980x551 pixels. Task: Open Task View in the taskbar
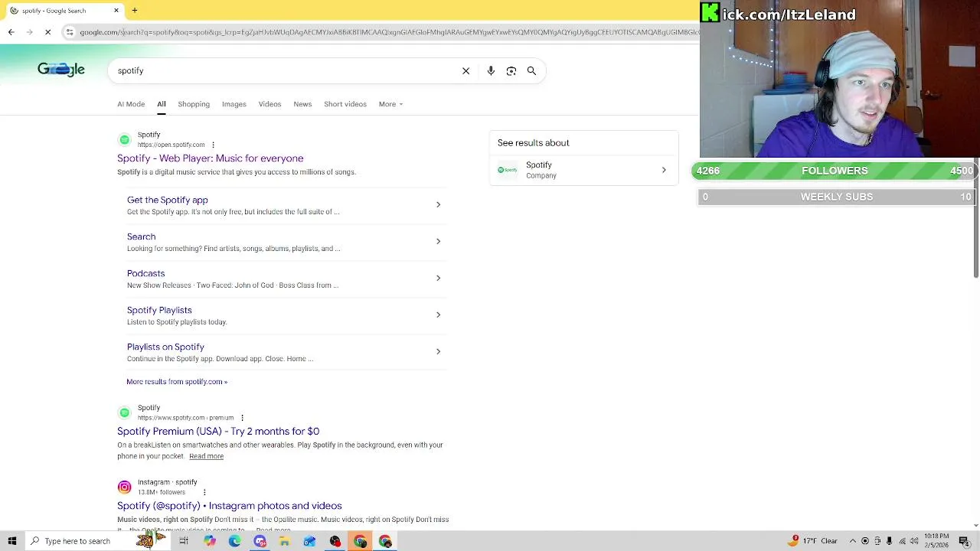point(184,541)
